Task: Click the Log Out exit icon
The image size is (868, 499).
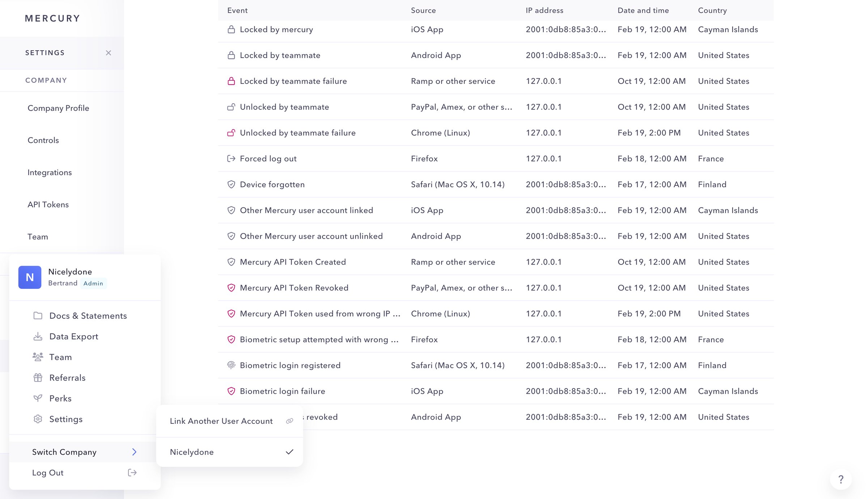Action: click(132, 473)
